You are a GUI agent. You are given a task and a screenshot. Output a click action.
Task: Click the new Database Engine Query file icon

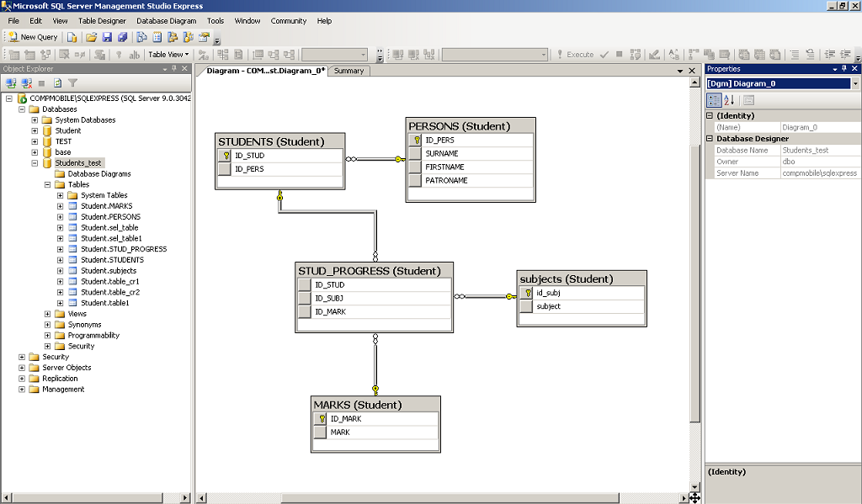point(72,37)
